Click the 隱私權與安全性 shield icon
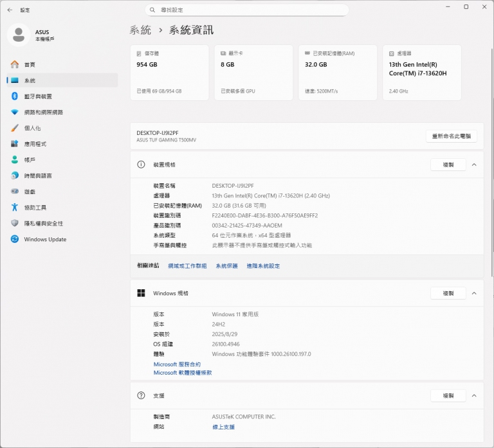 click(15, 223)
